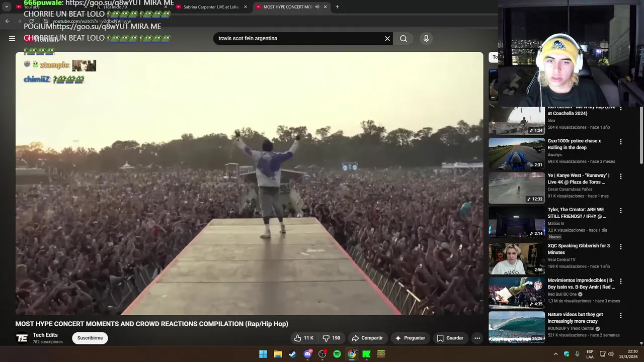The image size is (644, 362).
Task: Open OBS Studio from the taskbar
Action: (322, 354)
